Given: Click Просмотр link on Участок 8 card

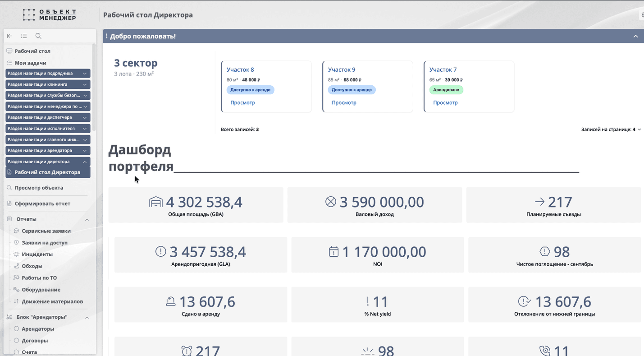Looking at the screenshot, I should tap(242, 102).
